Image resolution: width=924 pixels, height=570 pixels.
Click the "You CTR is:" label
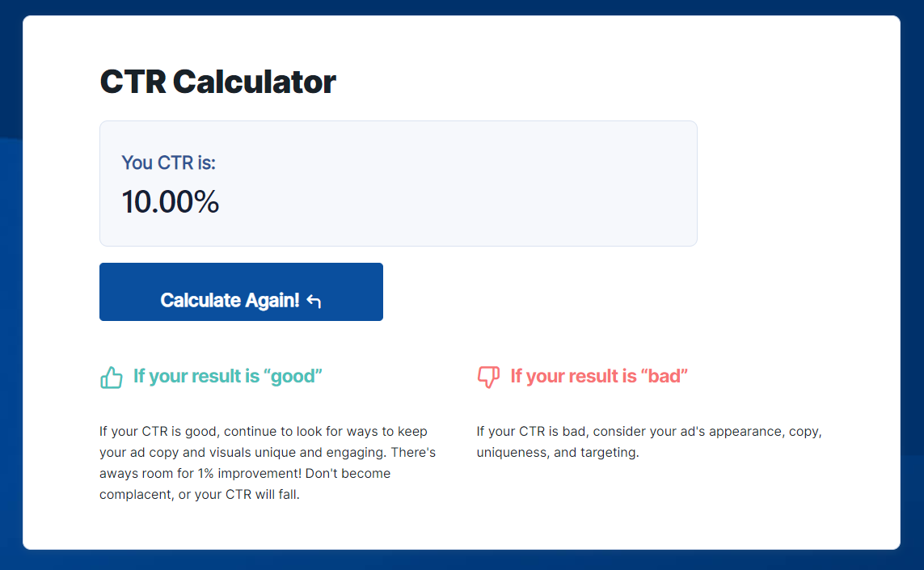pos(168,163)
